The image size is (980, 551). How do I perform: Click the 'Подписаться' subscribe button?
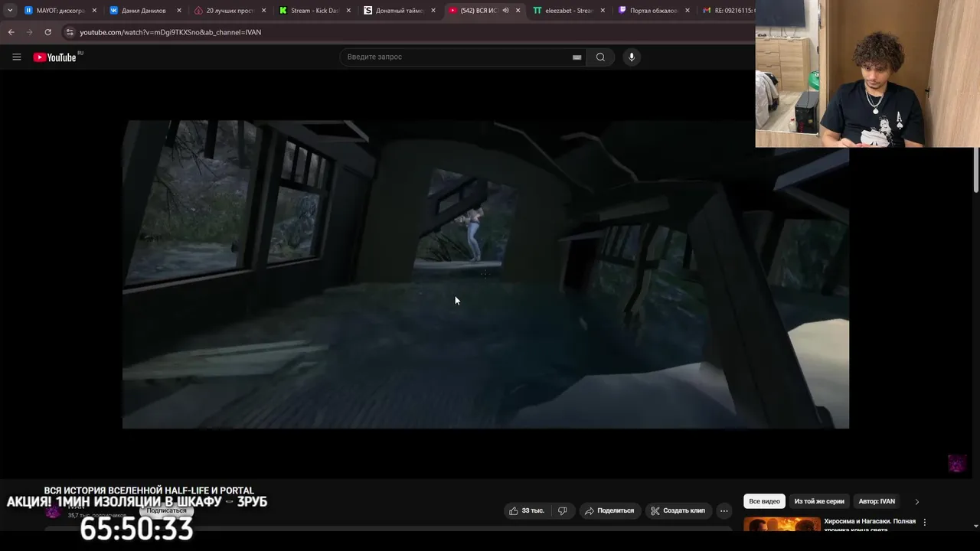tap(166, 510)
